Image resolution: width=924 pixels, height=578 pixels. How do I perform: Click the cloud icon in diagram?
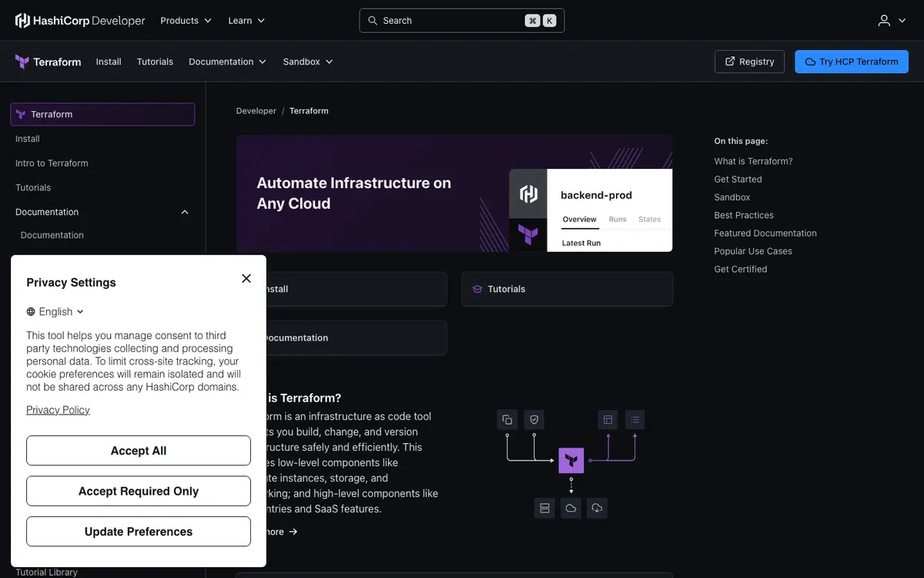click(571, 508)
